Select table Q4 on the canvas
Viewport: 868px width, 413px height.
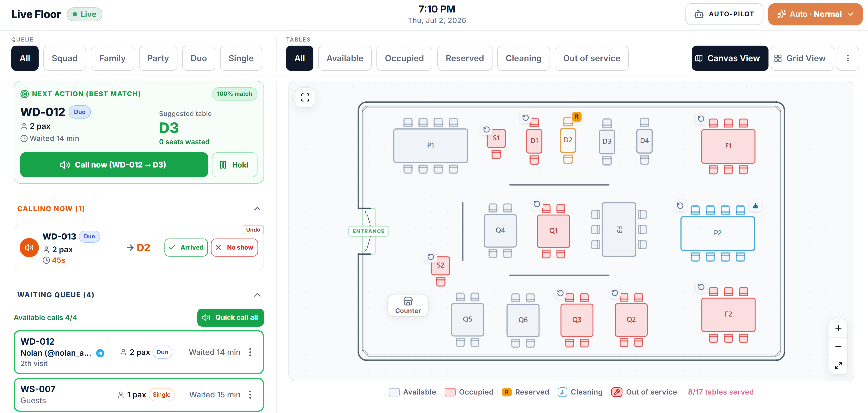tap(500, 230)
